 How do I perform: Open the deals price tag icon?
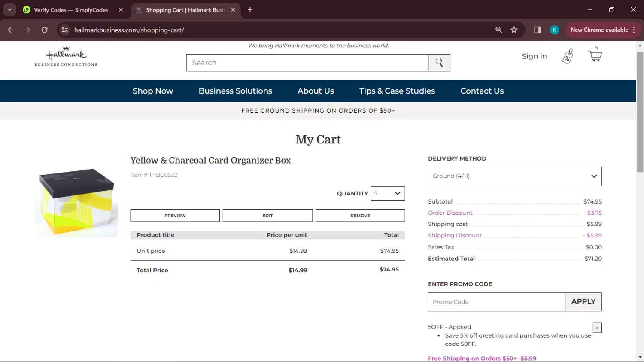click(568, 56)
